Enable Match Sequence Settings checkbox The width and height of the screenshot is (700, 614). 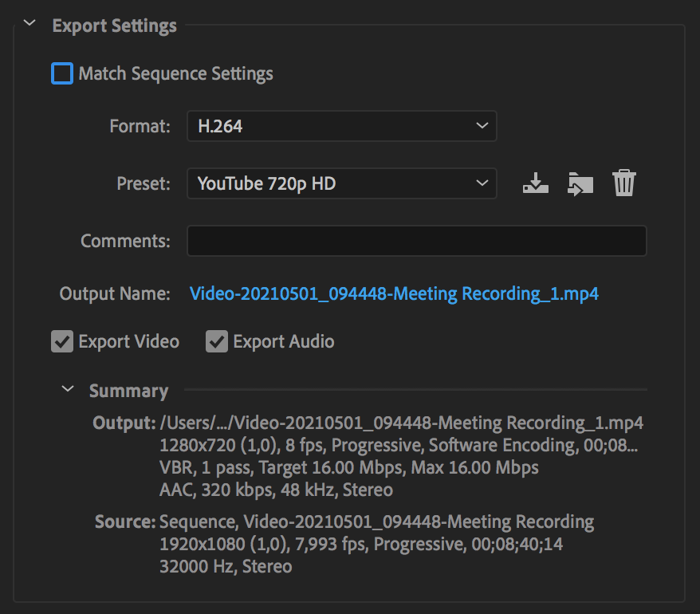click(x=62, y=74)
